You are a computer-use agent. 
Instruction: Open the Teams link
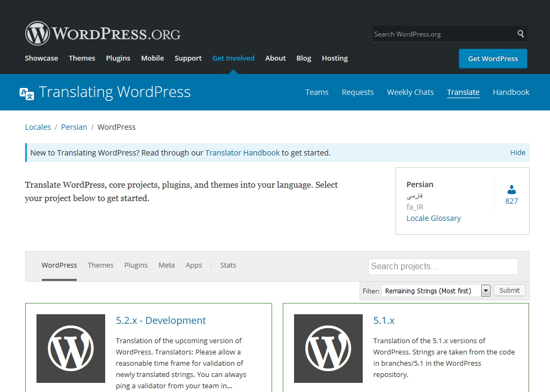click(317, 92)
